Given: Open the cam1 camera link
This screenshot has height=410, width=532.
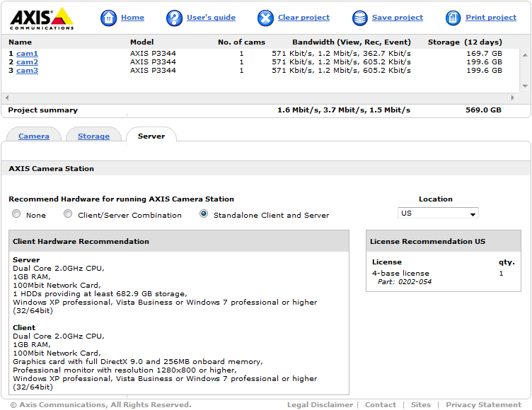Looking at the screenshot, I should pos(28,54).
